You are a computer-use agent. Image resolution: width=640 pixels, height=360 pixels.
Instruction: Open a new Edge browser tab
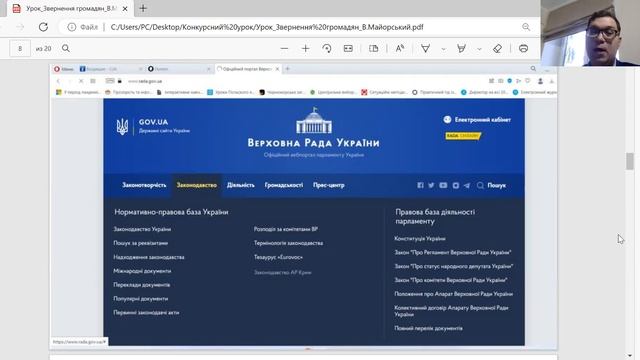143,8
